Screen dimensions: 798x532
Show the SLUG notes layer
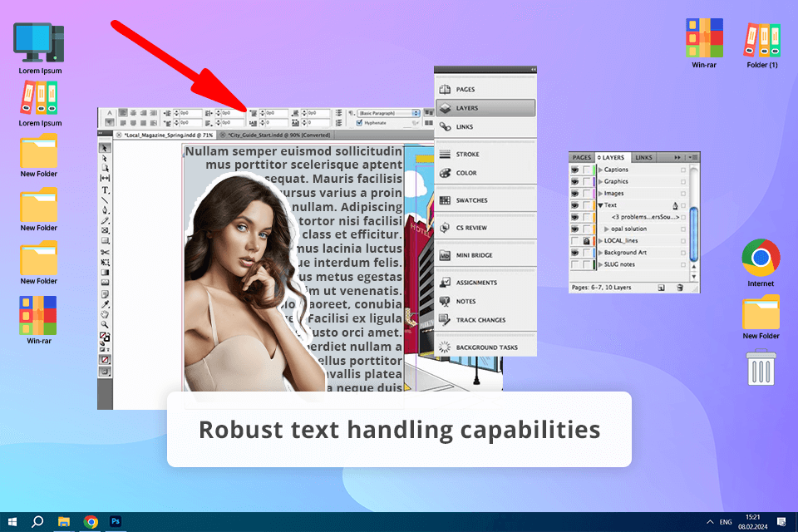[x=575, y=264]
